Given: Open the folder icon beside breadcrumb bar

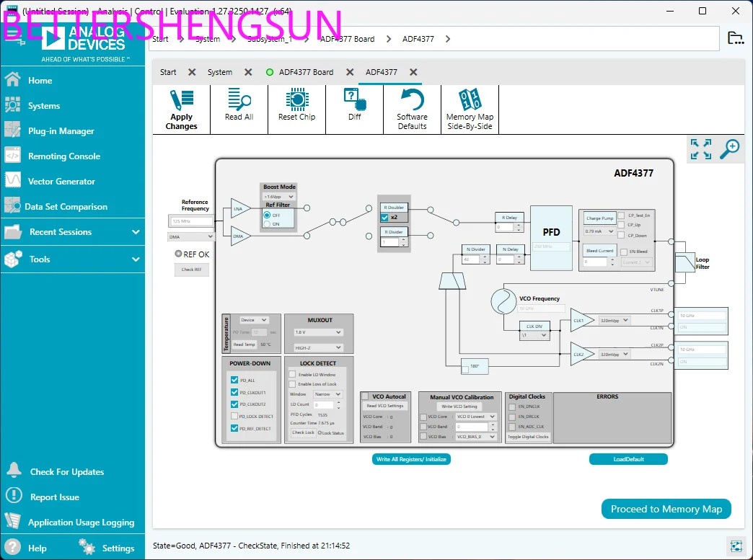Looking at the screenshot, I should [x=735, y=38].
